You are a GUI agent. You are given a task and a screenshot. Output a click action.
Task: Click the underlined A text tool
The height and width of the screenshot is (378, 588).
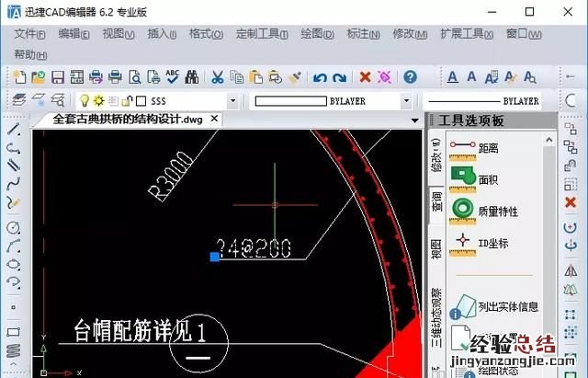point(453,77)
